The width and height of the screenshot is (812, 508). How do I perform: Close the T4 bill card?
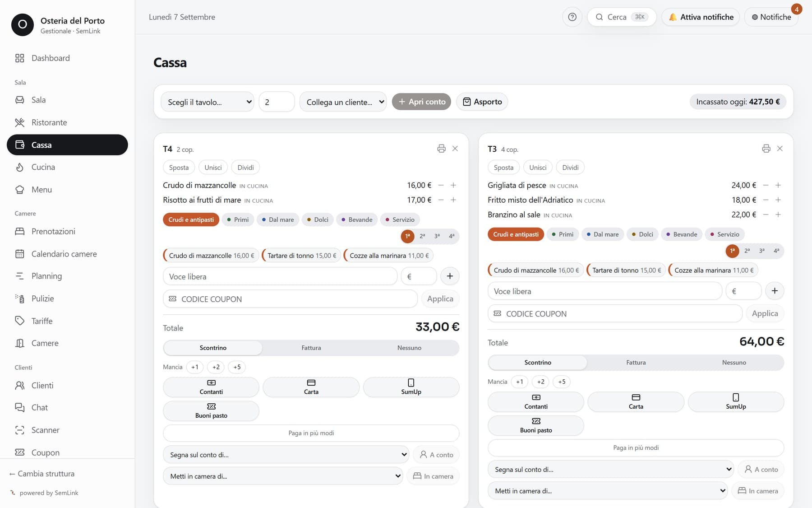(x=455, y=149)
